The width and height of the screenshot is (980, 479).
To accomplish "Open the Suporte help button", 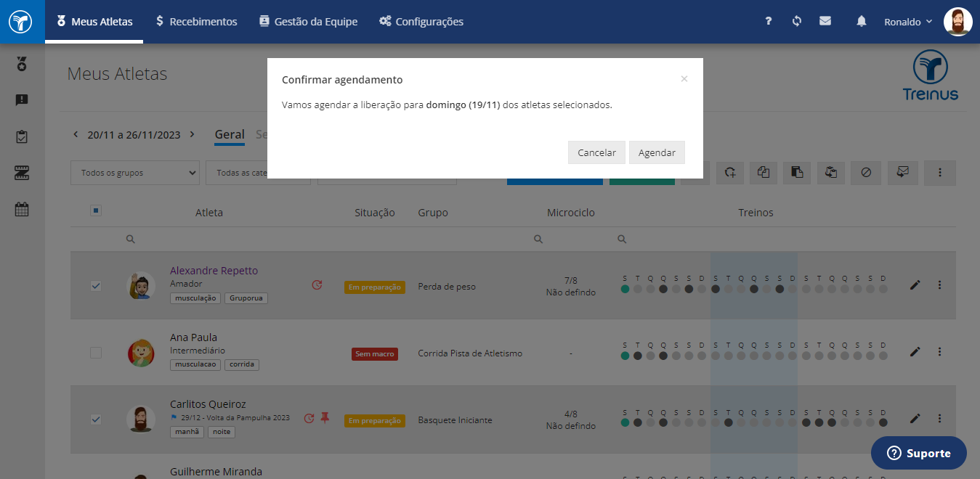I will [919, 453].
